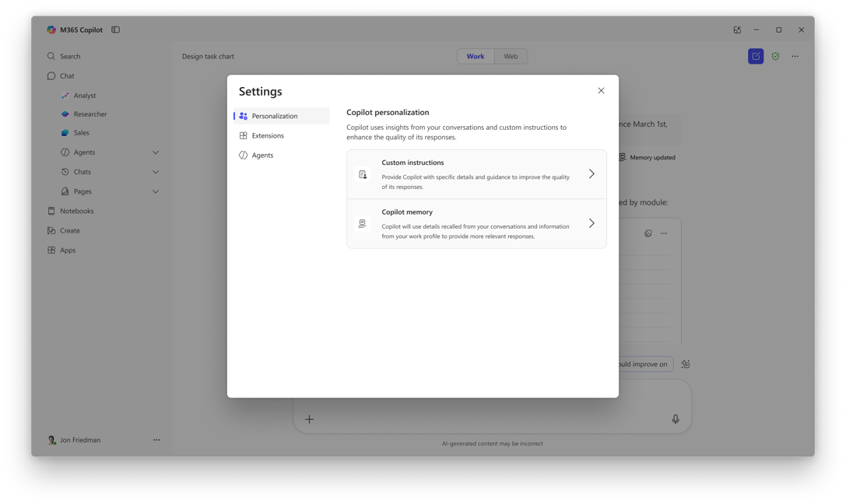Switch to the Work tab
This screenshot has width=846, height=504.
pos(476,57)
